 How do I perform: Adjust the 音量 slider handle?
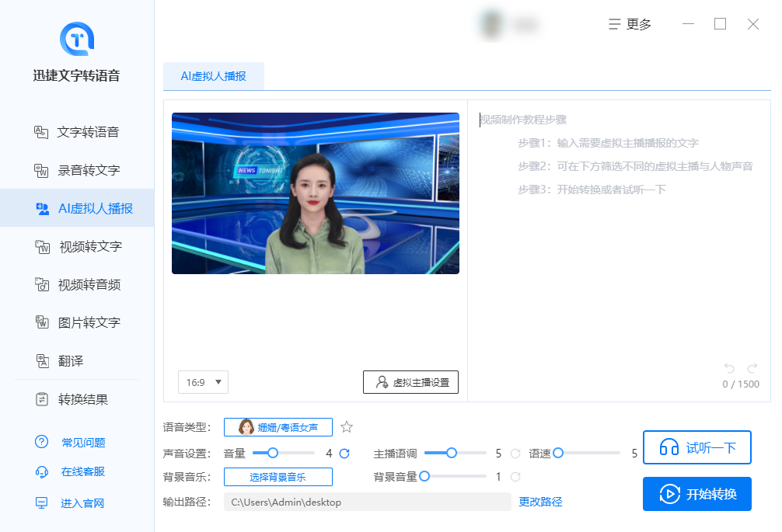pyautogui.click(x=272, y=453)
